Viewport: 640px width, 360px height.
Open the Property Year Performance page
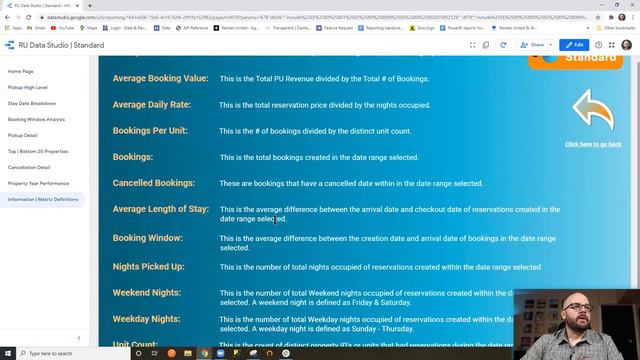tap(38, 183)
